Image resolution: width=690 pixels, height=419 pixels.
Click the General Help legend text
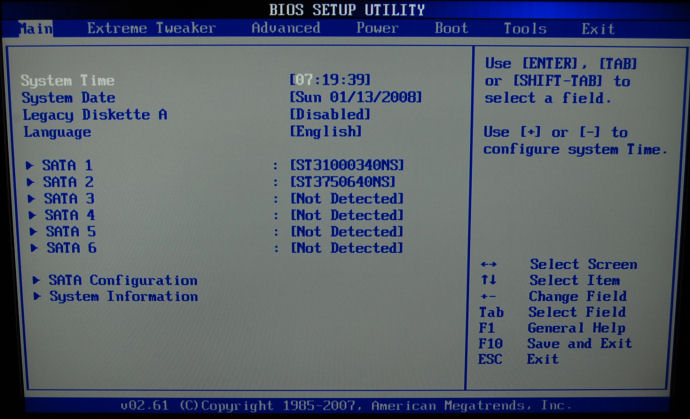coord(576,328)
